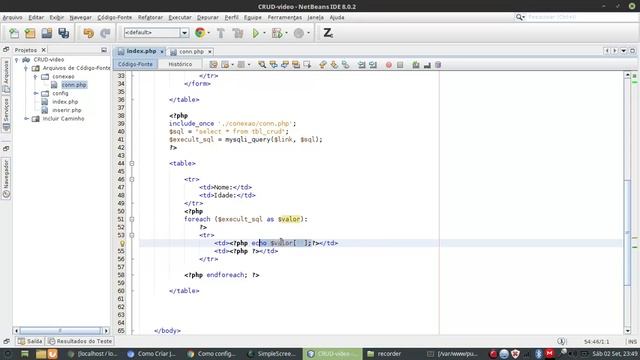Close the conn.php tab
Screen dimensions: 640x360
[210, 52]
